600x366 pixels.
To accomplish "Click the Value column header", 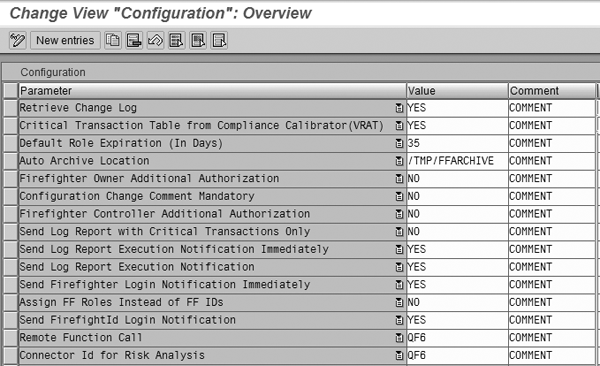I will tap(457, 91).
